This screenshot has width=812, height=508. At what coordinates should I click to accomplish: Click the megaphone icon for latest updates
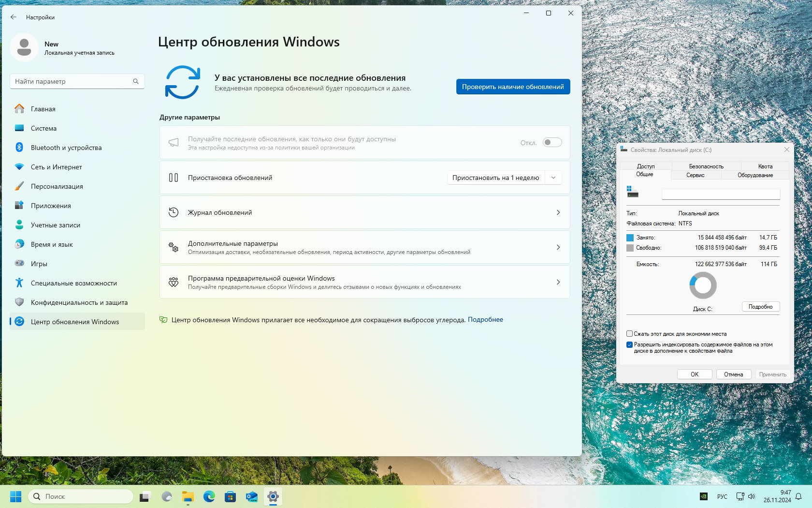click(x=173, y=142)
